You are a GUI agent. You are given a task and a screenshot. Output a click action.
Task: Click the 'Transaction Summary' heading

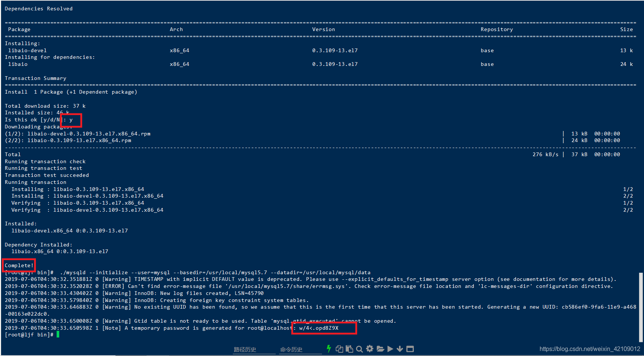(x=36, y=78)
